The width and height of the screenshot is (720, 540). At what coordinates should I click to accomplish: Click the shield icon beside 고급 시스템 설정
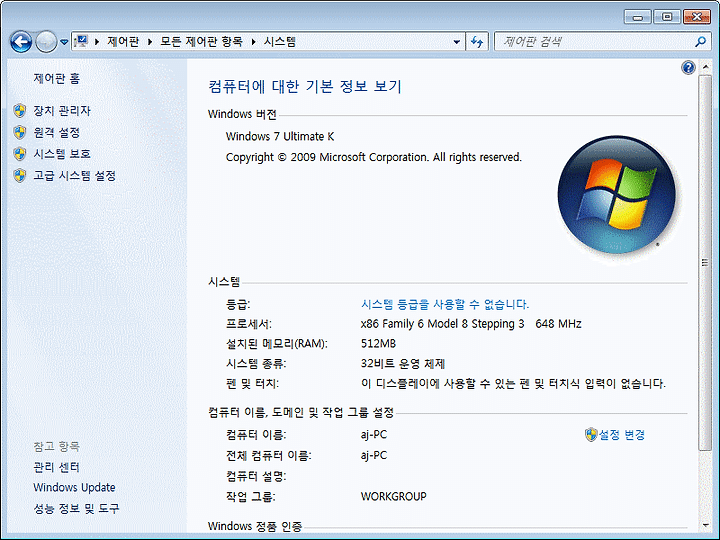[19, 175]
